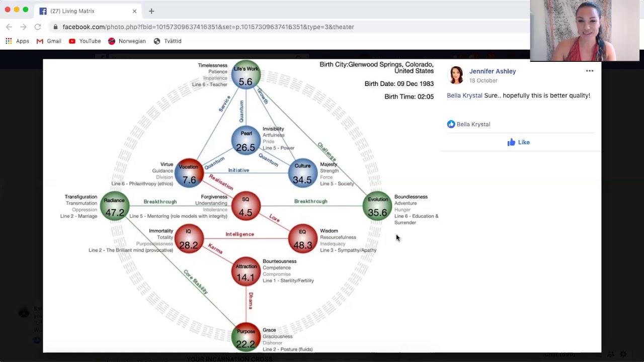Select the EQ 48.3 sphere

[x=303, y=239]
